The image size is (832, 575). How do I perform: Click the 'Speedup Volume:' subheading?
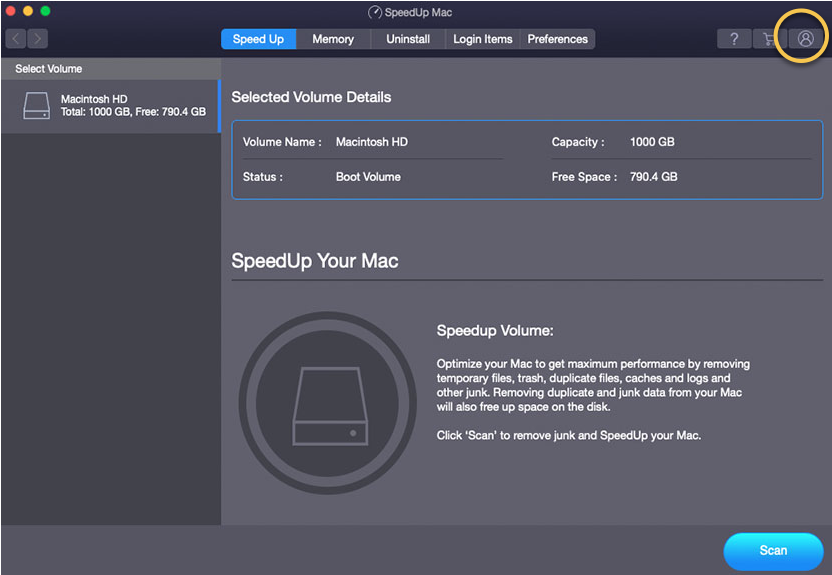[495, 330]
